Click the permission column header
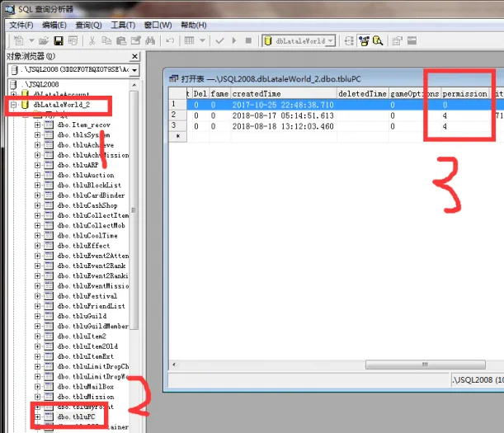 (x=464, y=93)
